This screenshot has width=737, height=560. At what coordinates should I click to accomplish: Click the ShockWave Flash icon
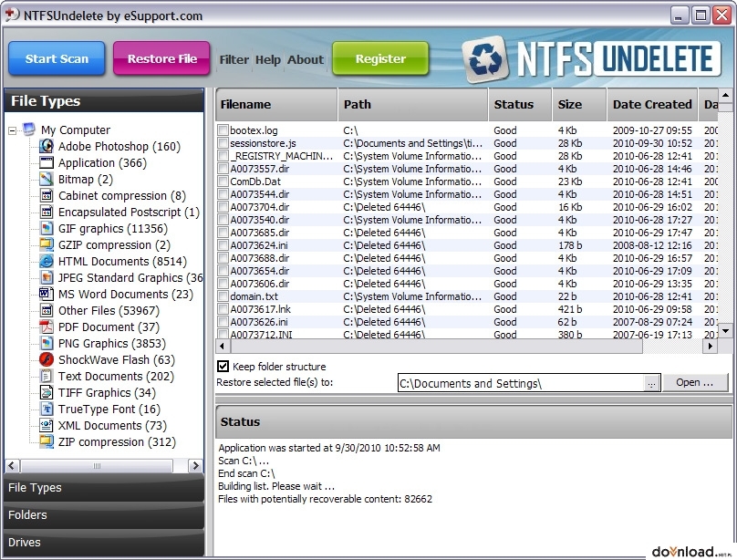coord(46,360)
